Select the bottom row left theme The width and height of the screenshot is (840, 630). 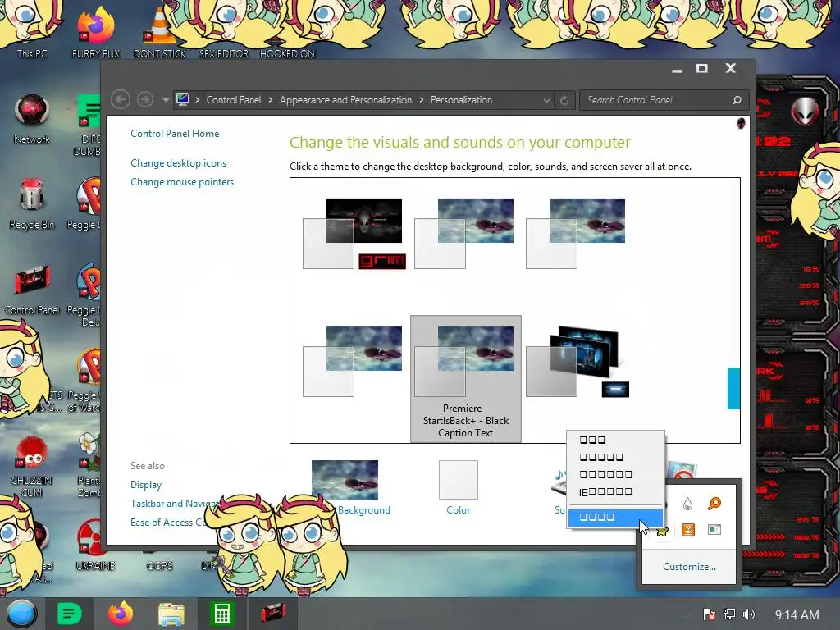pos(352,362)
